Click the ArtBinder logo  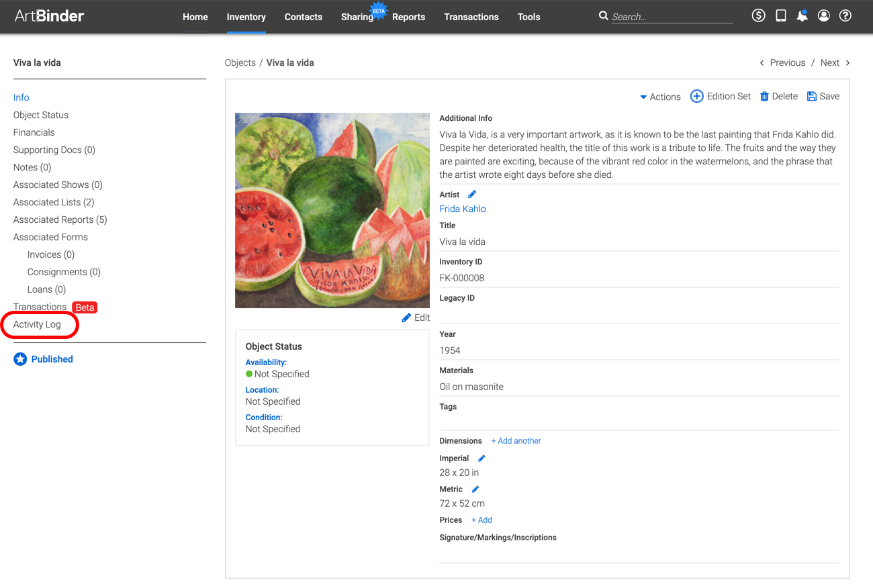(49, 15)
